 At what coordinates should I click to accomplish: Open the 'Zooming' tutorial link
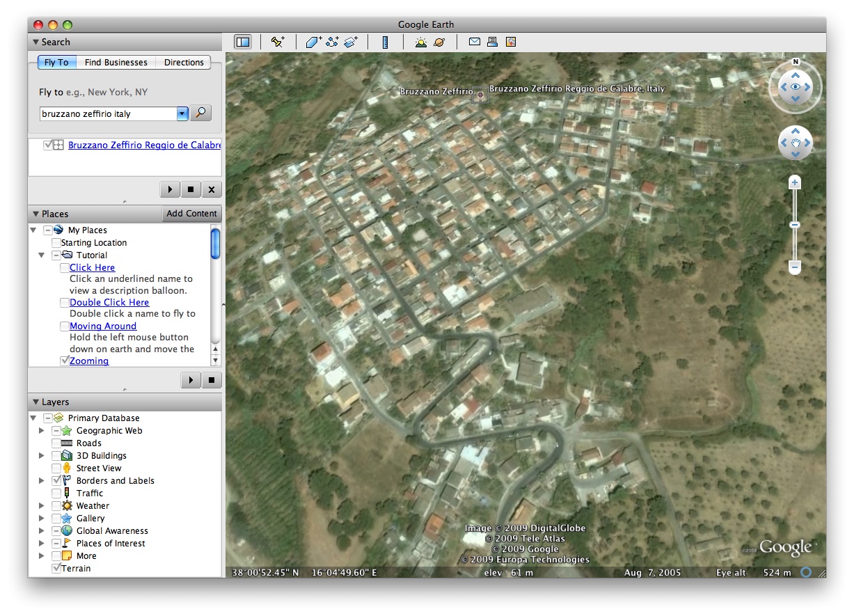point(89,361)
